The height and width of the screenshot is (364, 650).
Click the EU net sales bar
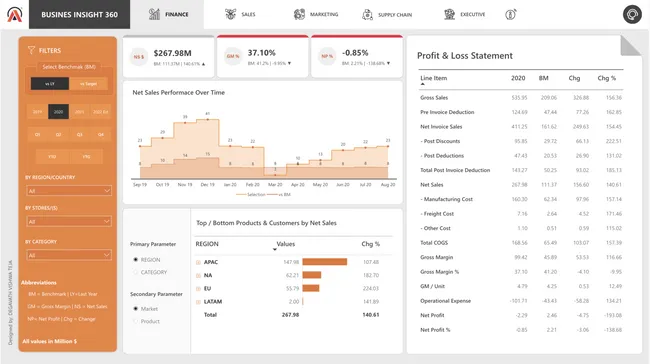click(x=311, y=288)
